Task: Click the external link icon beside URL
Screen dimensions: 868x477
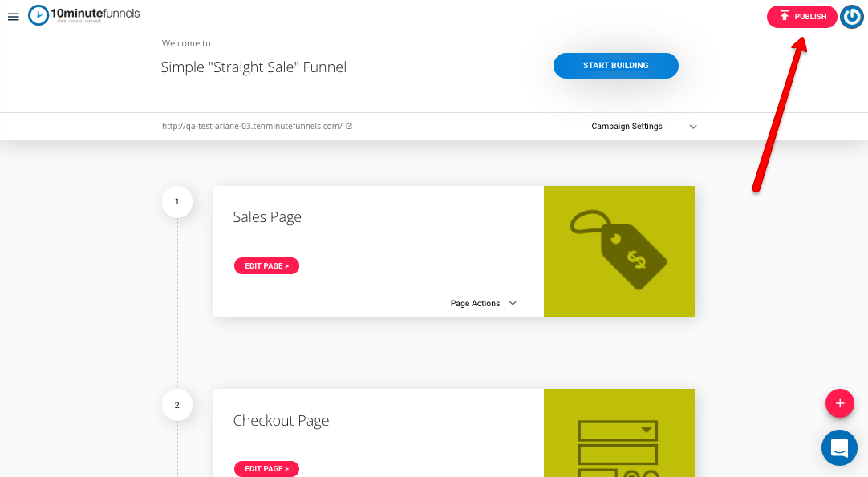Action: tap(349, 126)
